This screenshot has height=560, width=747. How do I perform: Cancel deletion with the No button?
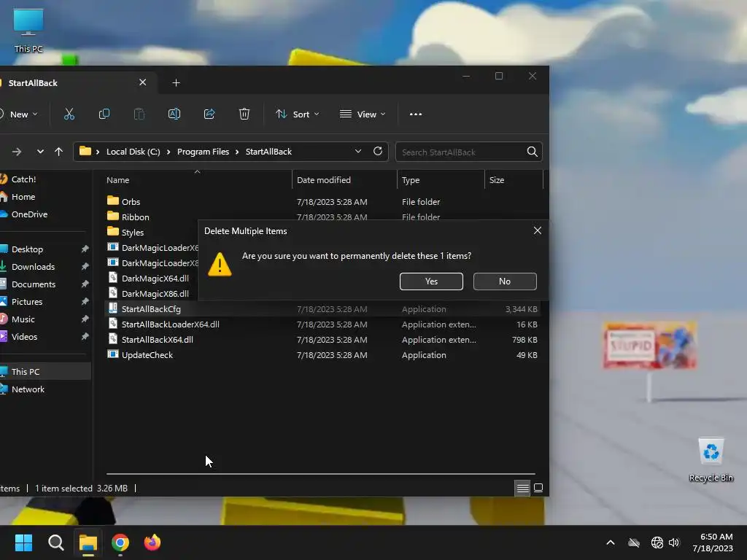click(505, 281)
